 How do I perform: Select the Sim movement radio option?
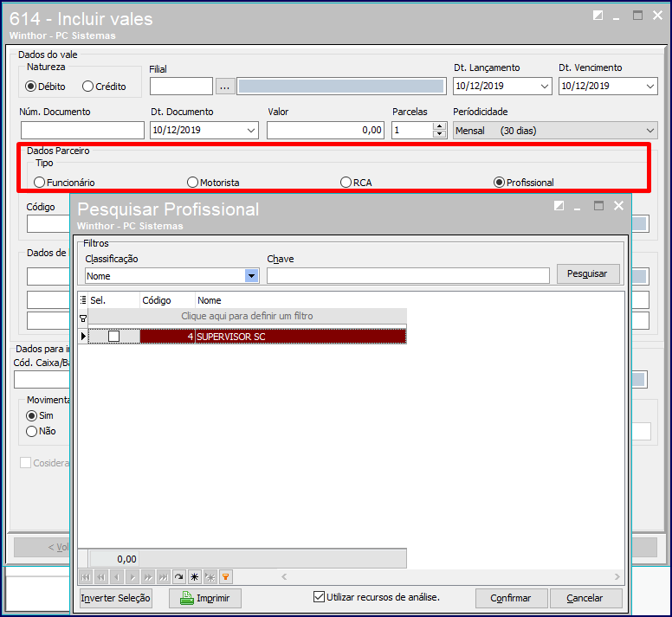tap(40, 415)
